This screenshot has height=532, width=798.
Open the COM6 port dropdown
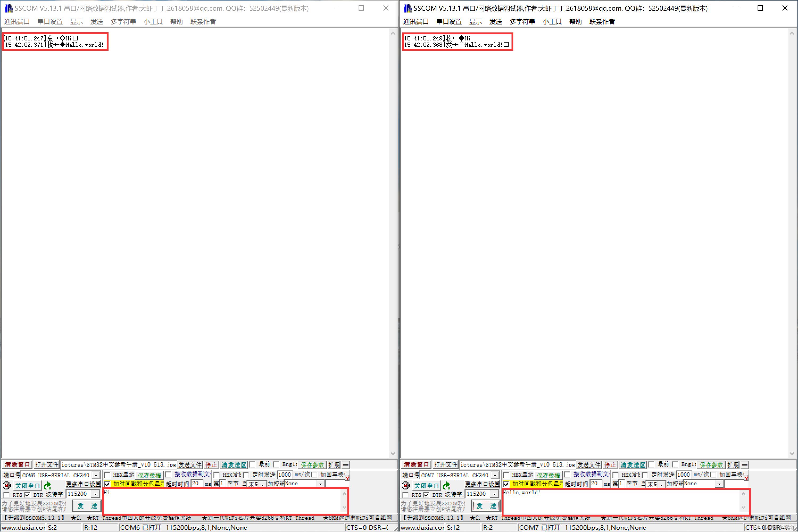coord(96,475)
